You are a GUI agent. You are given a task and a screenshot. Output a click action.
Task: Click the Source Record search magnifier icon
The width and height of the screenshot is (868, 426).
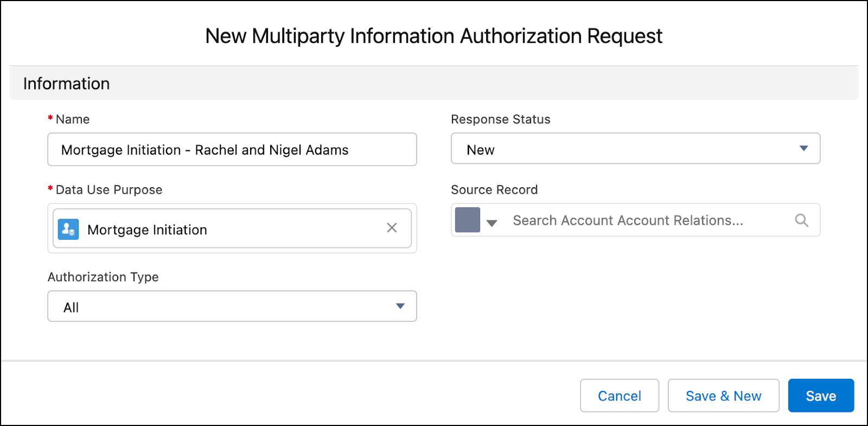[801, 220]
